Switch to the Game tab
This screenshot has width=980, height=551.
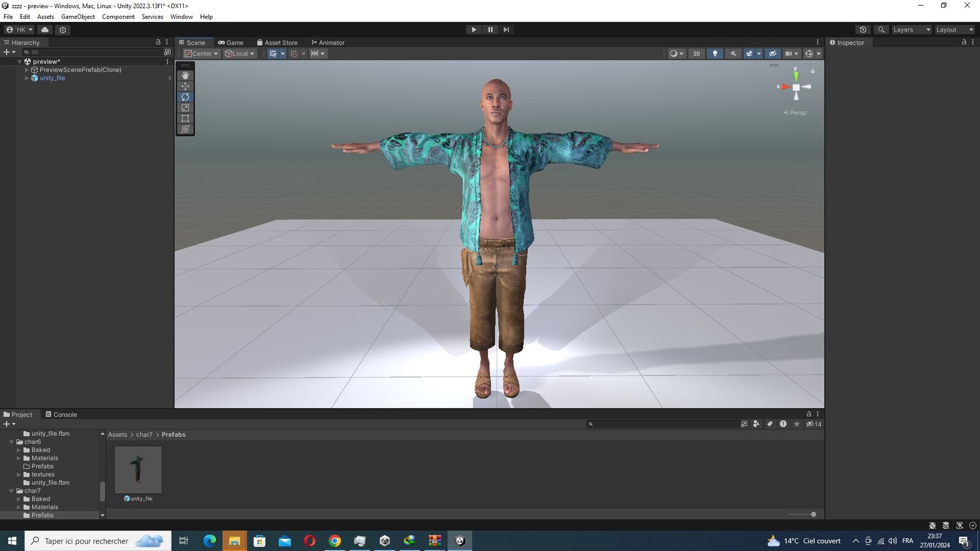tap(230, 42)
